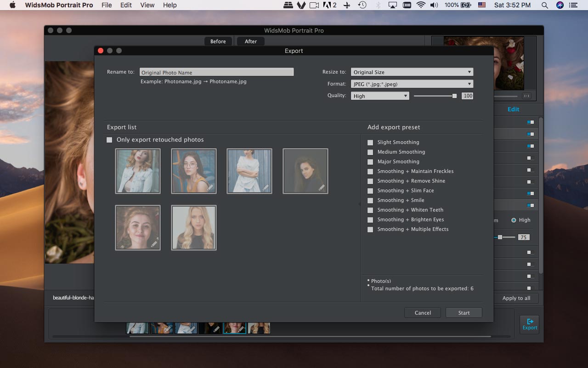This screenshot has width=588, height=368.
Task: Switch to the After tab
Action: [251, 41]
